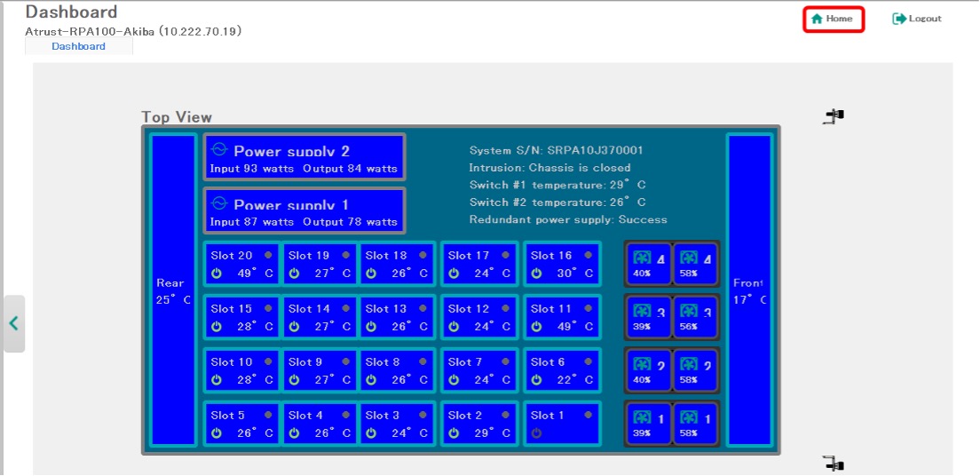Click the connector icon above the chassis

833,116
